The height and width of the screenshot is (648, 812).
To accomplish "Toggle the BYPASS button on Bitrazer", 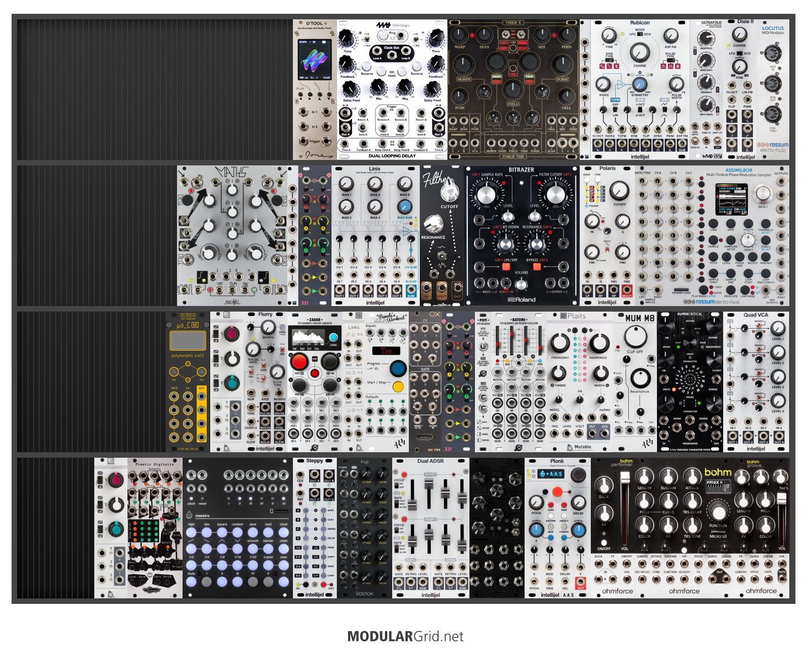I will tap(536, 267).
